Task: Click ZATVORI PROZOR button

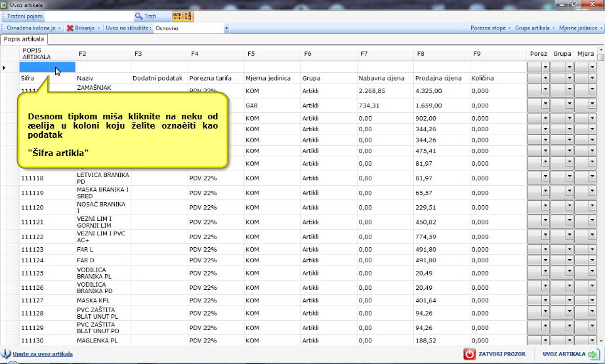Action: [495, 354]
